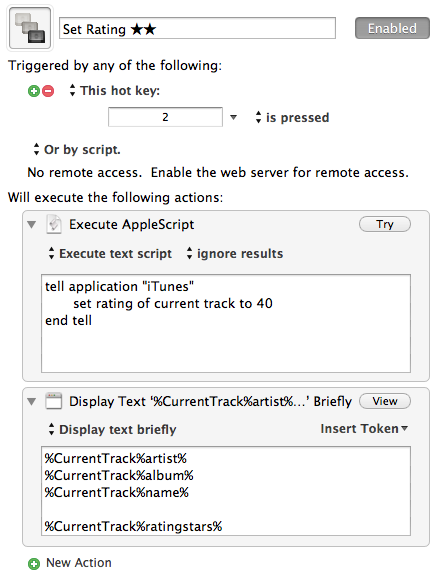Viewport: 438px width, 579px height.
Task: Open the Insert Token menu
Action: [364, 429]
